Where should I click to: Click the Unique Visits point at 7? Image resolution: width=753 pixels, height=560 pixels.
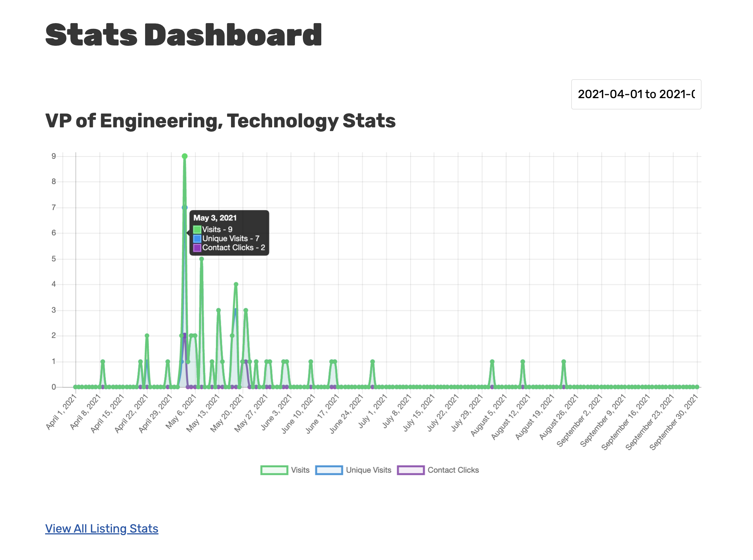[184, 207]
